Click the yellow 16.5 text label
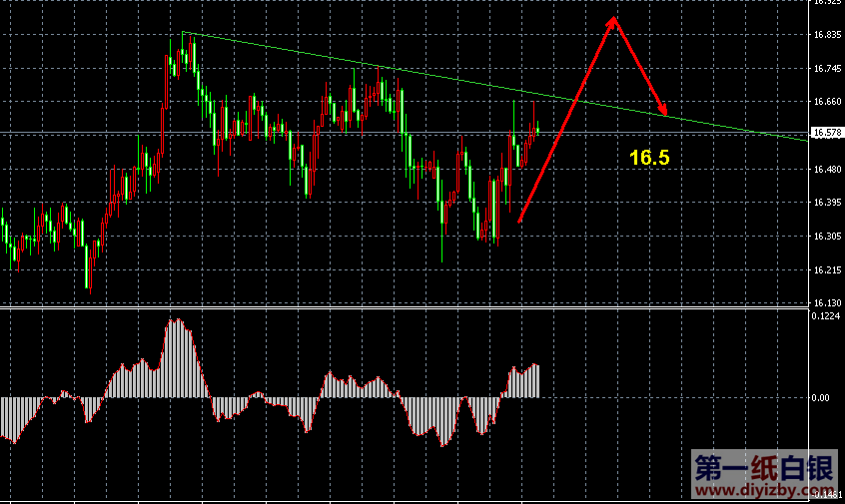This screenshot has width=845, height=504. pos(649,158)
